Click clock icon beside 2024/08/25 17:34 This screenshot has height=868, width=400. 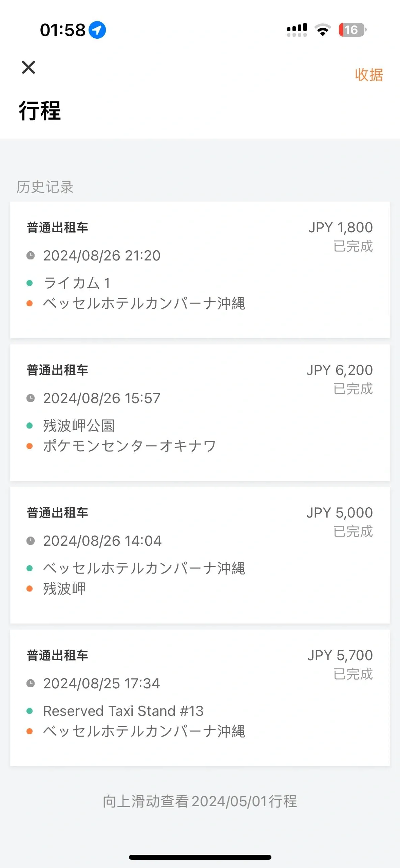point(31,683)
